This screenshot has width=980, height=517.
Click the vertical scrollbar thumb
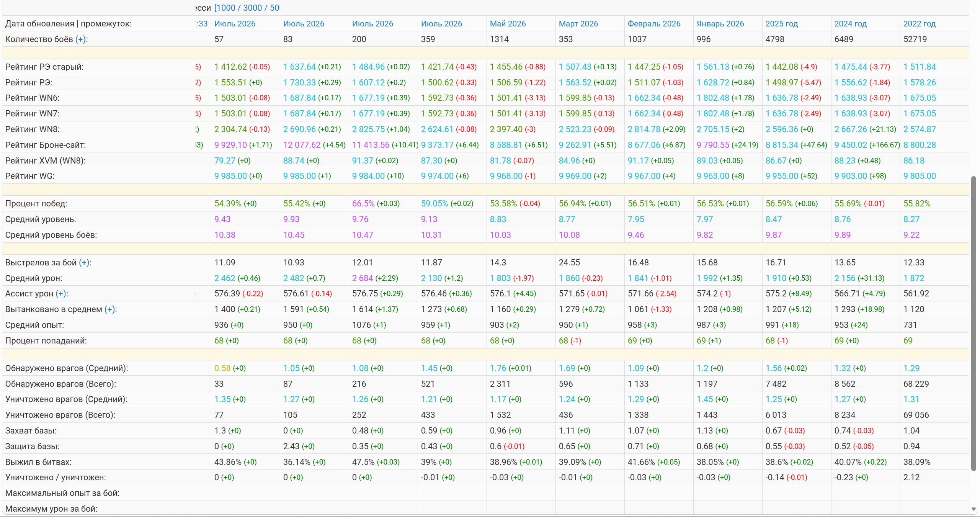(974, 324)
